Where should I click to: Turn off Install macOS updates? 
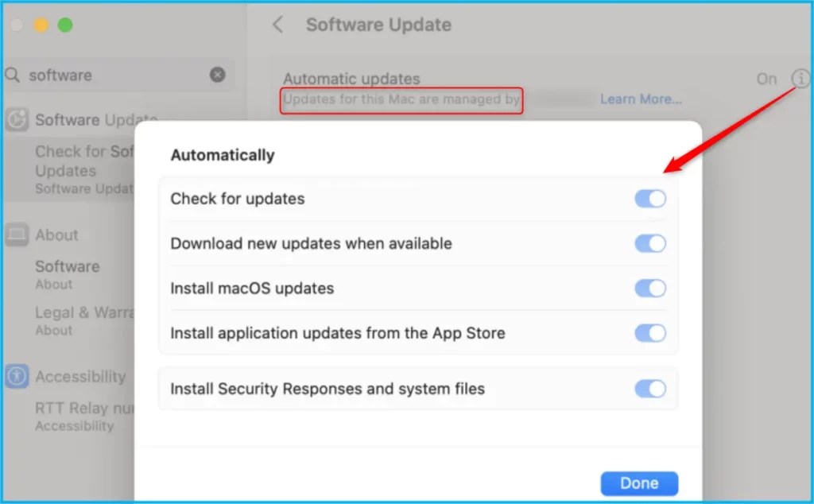click(650, 289)
